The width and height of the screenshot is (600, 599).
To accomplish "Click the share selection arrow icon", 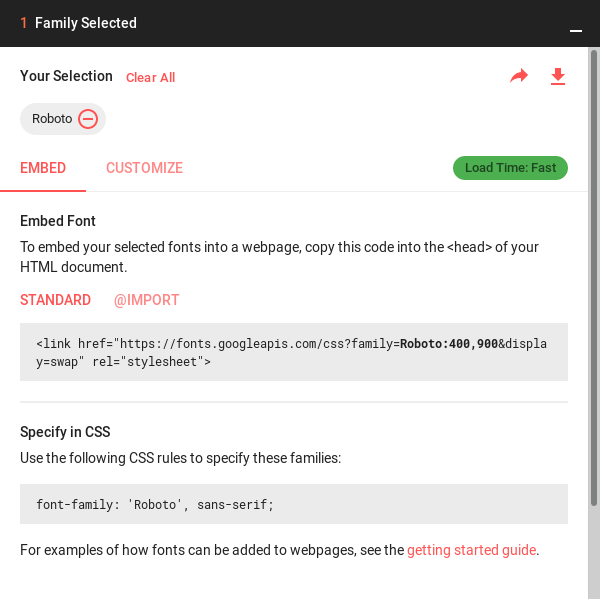I will coord(519,76).
